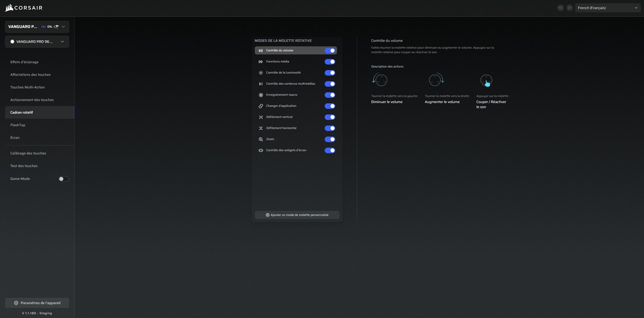Click the undo arrow icon in header
The image size is (644, 318).
click(560, 8)
